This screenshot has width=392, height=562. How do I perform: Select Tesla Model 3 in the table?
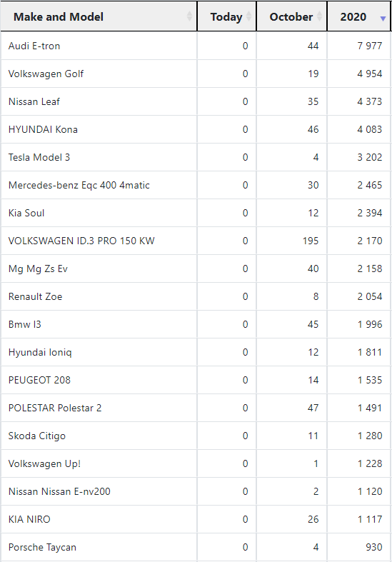39,157
